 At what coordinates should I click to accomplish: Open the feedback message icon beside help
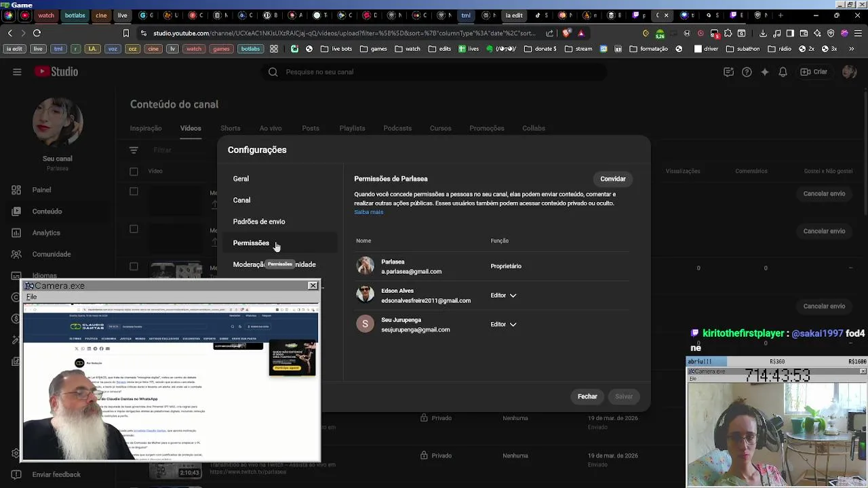pos(728,72)
